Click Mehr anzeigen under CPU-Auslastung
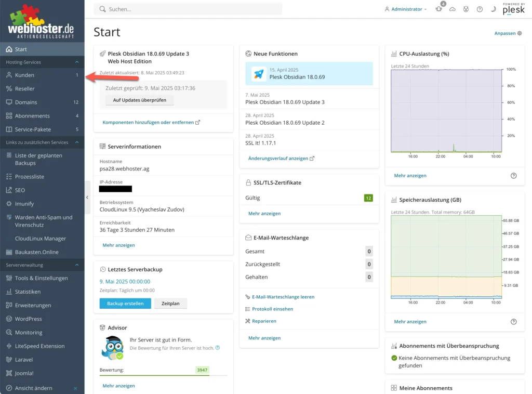This screenshot has height=394, width=532. 410,176
